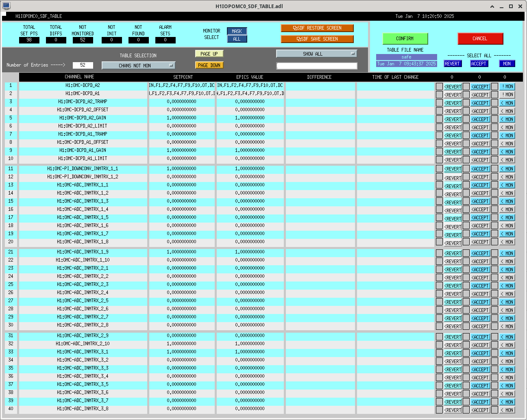Viewport: 527px width, 420px height.
Task: Click REVERT for H1:OMC-DCPD_A2_TRAMP
Action: pos(453,103)
